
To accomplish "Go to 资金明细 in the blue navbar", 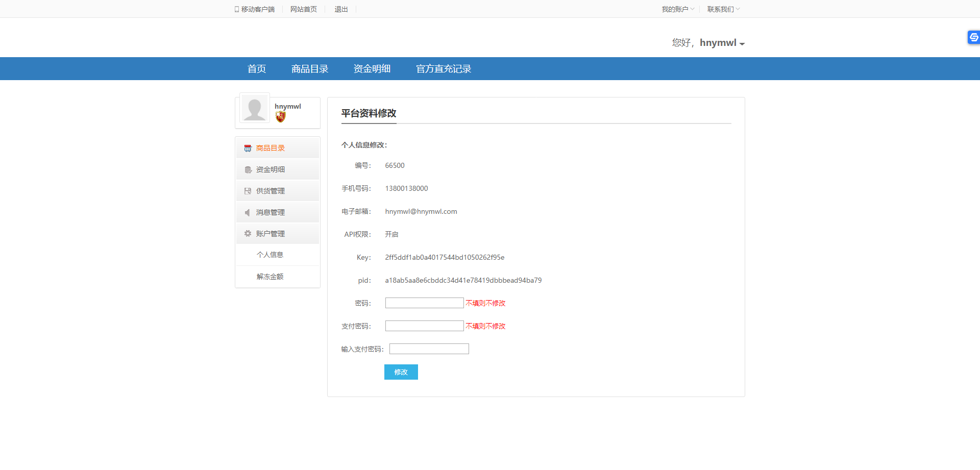I will (x=372, y=69).
